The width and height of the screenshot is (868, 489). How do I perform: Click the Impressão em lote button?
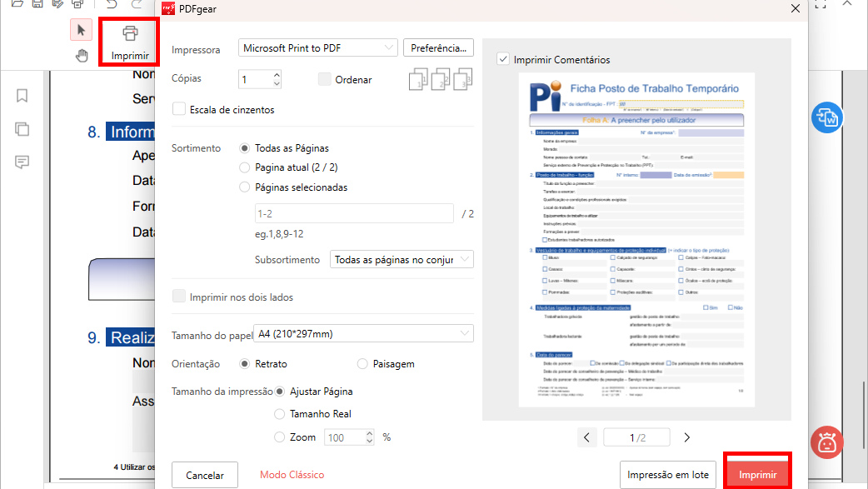click(667, 473)
